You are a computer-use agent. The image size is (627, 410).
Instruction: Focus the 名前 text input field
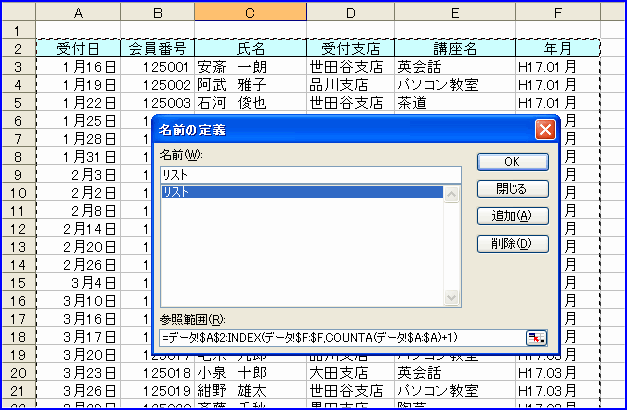pos(311,175)
